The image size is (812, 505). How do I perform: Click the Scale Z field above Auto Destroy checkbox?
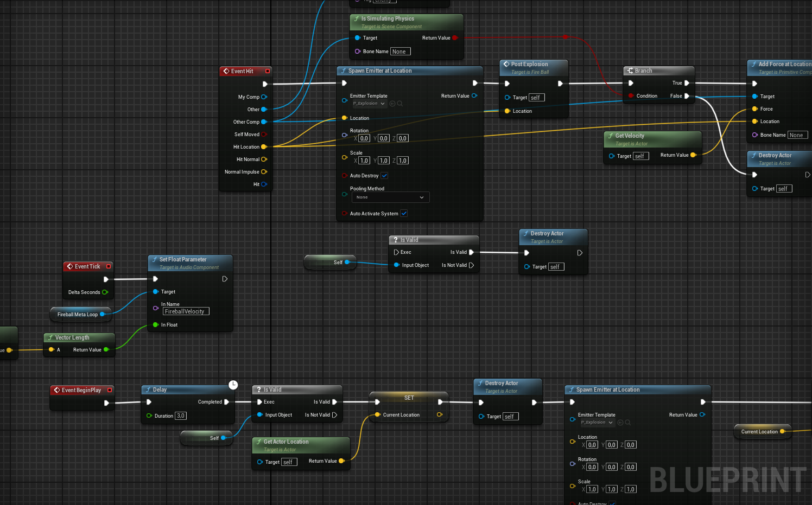(403, 161)
